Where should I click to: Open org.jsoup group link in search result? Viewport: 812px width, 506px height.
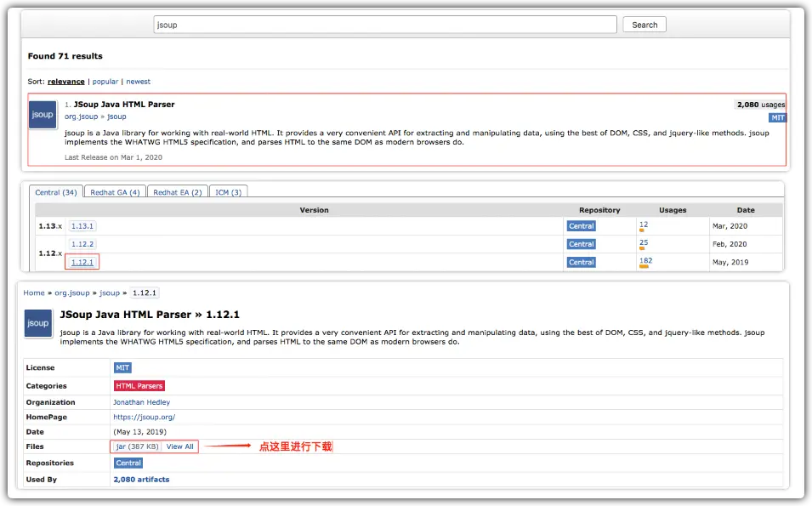(x=81, y=117)
